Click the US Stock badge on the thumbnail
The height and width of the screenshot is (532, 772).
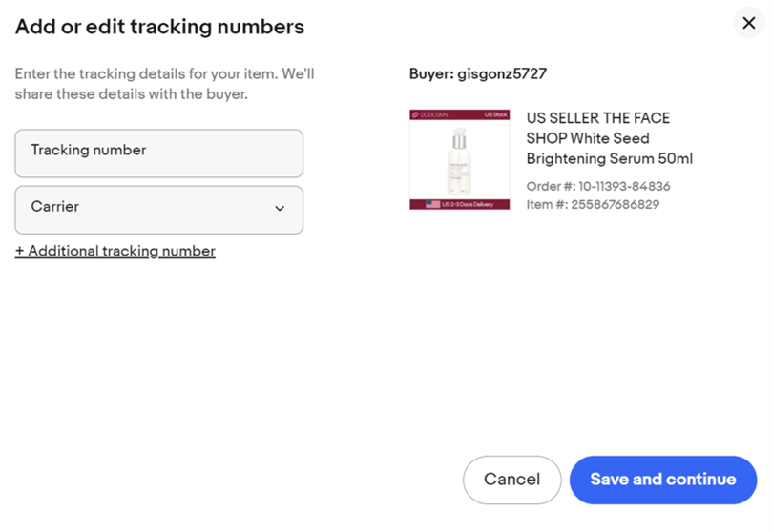tap(496, 114)
